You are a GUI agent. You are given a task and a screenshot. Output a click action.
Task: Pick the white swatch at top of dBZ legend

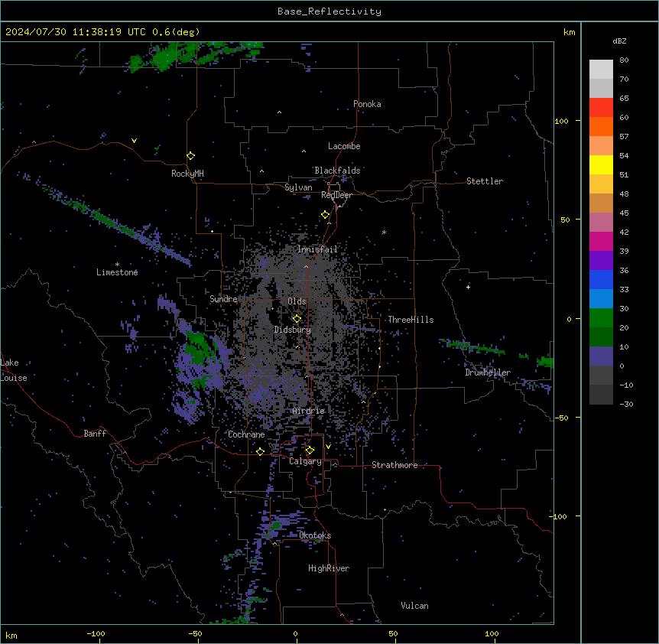coord(601,69)
